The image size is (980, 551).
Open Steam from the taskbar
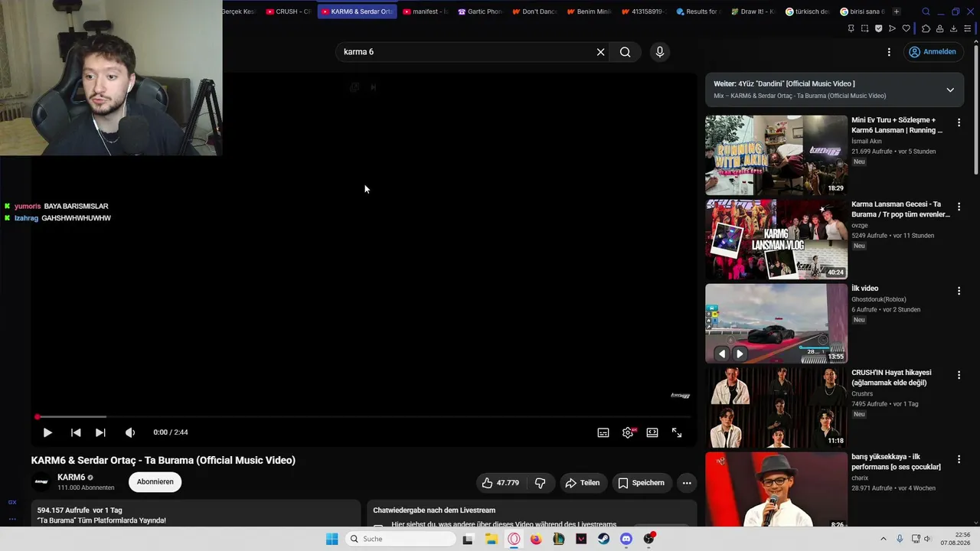(604, 539)
